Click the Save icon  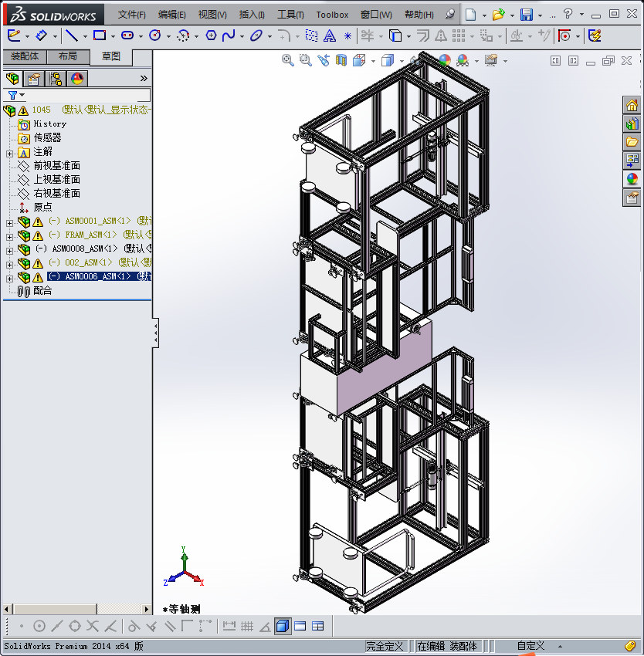pos(527,15)
